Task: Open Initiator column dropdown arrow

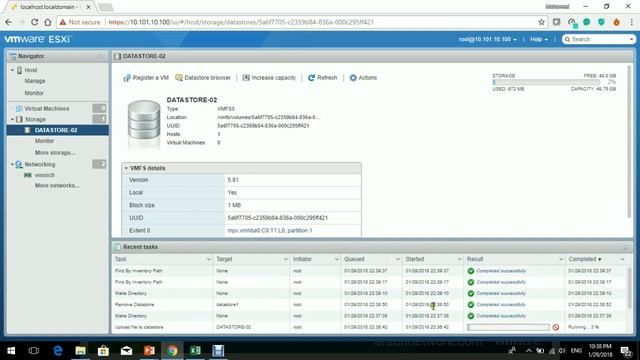Action: 336,259
